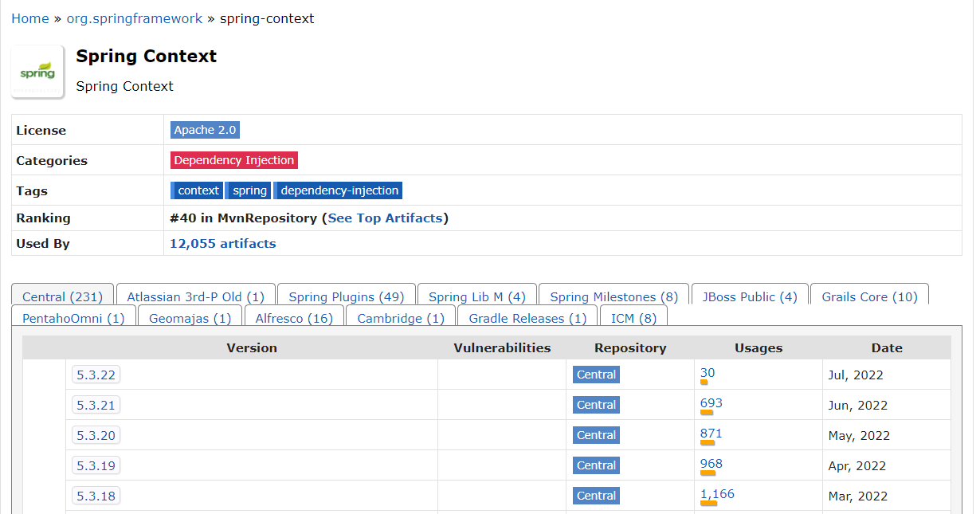
Task: Click the Spring logo image
Action: click(x=37, y=72)
